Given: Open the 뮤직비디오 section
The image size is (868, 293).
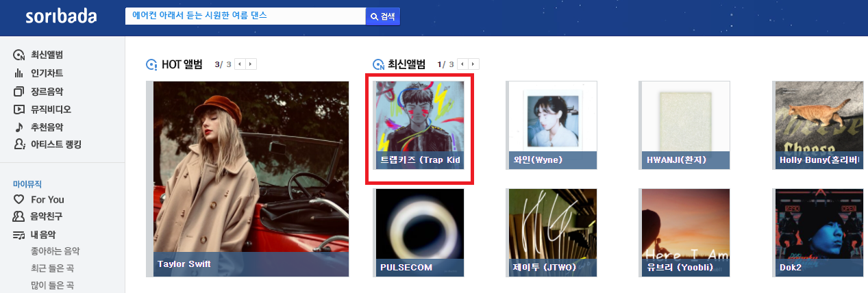Looking at the screenshot, I should tap(42, 109).
